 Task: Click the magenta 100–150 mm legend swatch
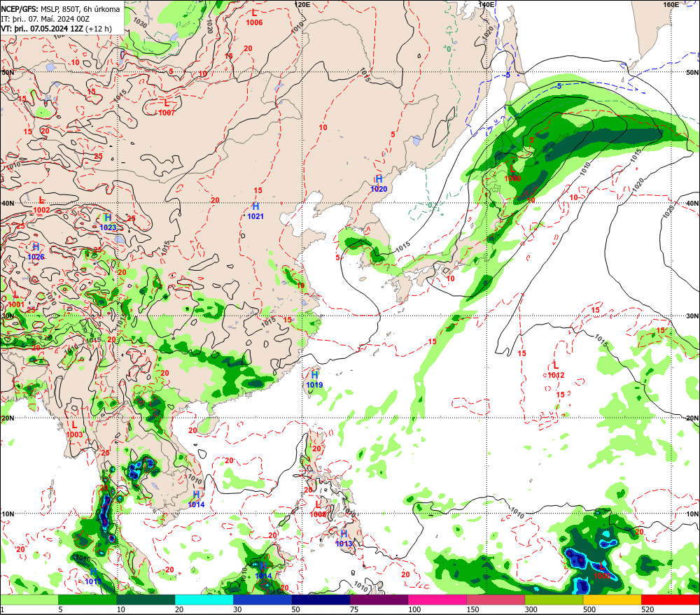coord(437,600)
